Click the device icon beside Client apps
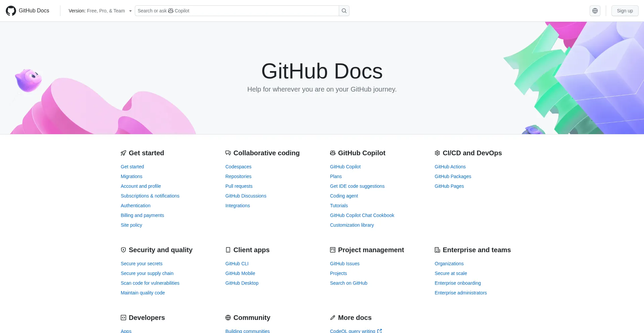The width and height of the screenshot is (644, 333). pyautogui.click(x=228, y=250)
